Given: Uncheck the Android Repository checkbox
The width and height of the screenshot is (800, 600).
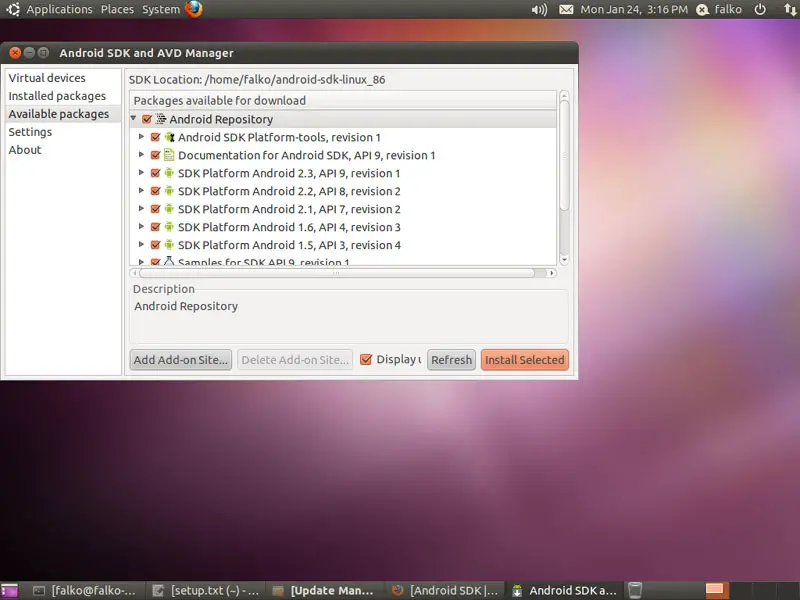Looking at the screenshot, I should coord(147,119).
